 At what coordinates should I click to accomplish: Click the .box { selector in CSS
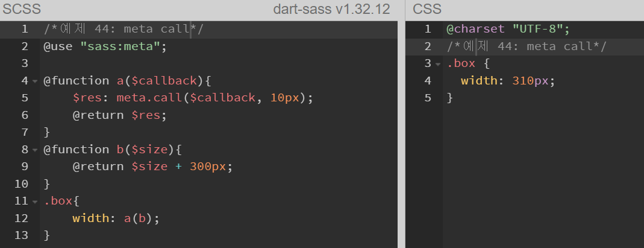tap(468, 63)
